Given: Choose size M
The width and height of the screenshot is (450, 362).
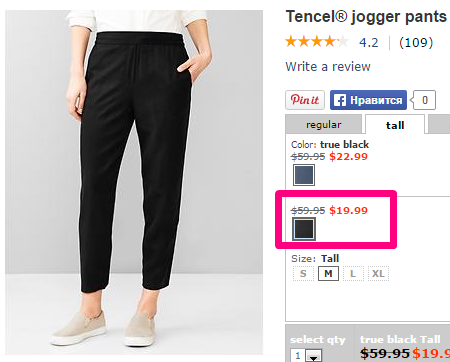Looking at the screenshot, I should (x=328, y=274).
